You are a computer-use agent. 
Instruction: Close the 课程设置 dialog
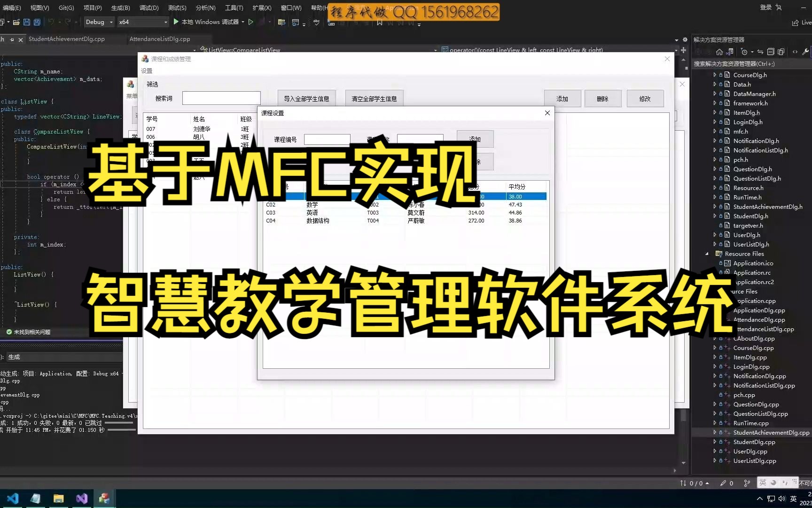(x=547, y=113)
